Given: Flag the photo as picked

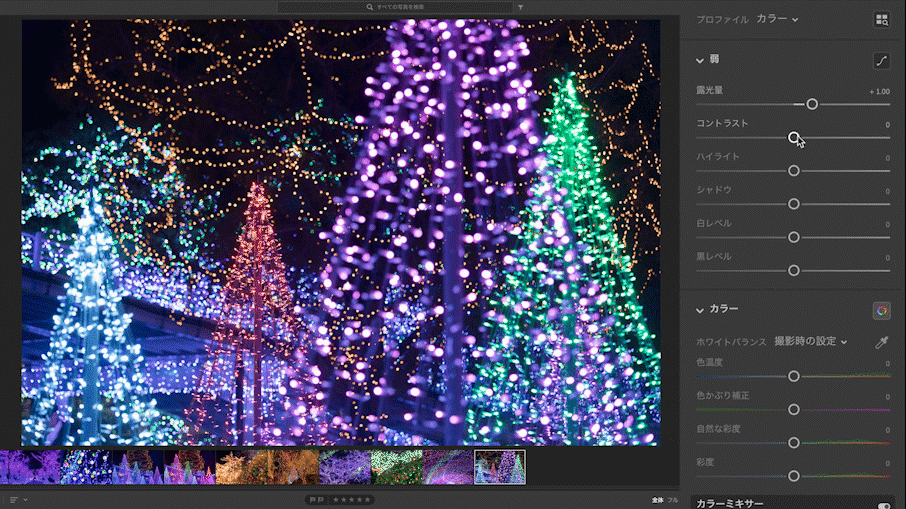Looking at the screenshot, I should pyautogui.click(x=313, y=500).
